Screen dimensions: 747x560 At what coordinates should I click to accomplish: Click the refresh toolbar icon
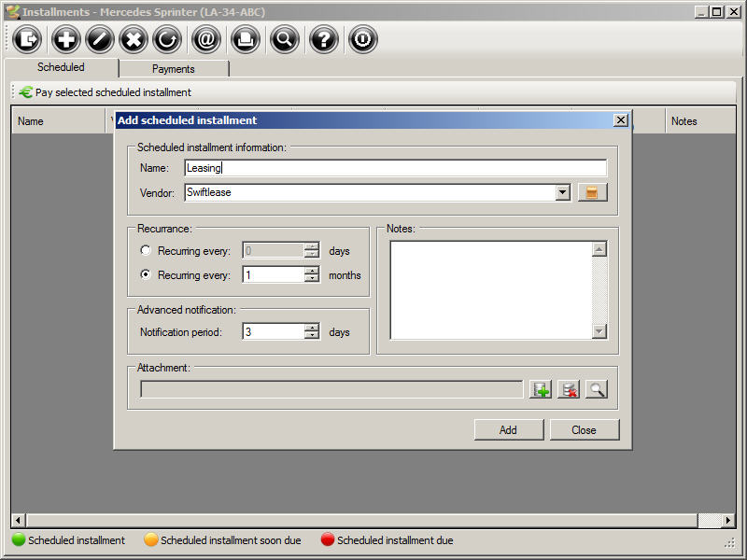[x=167, y=39]
